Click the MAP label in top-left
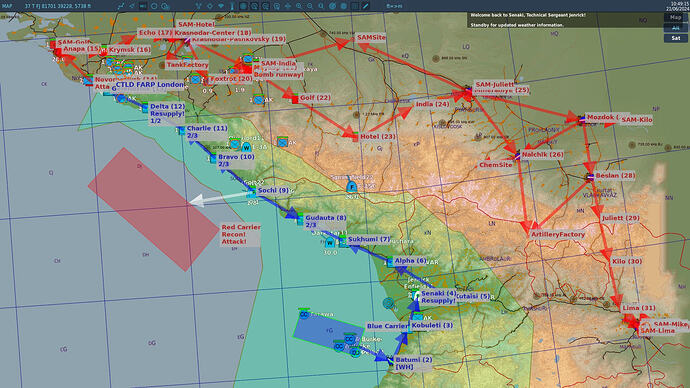Viewport: 690px width, 388px height. [7, 6]
